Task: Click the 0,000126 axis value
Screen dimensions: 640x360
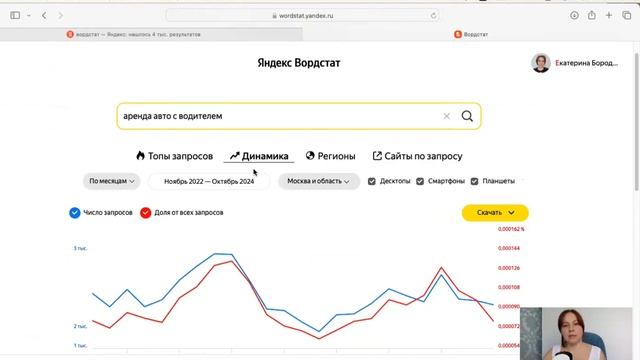Action: click(x=509, y=268)
